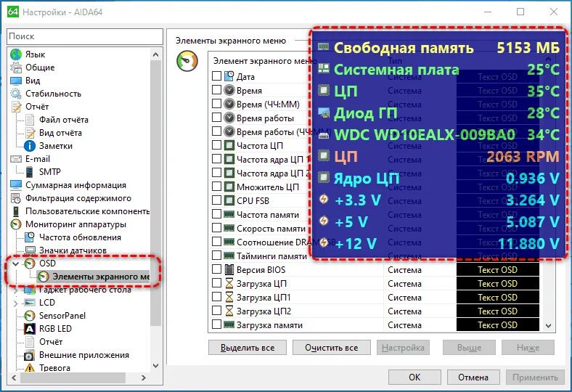Open the E-mail envelope icon

16,159
